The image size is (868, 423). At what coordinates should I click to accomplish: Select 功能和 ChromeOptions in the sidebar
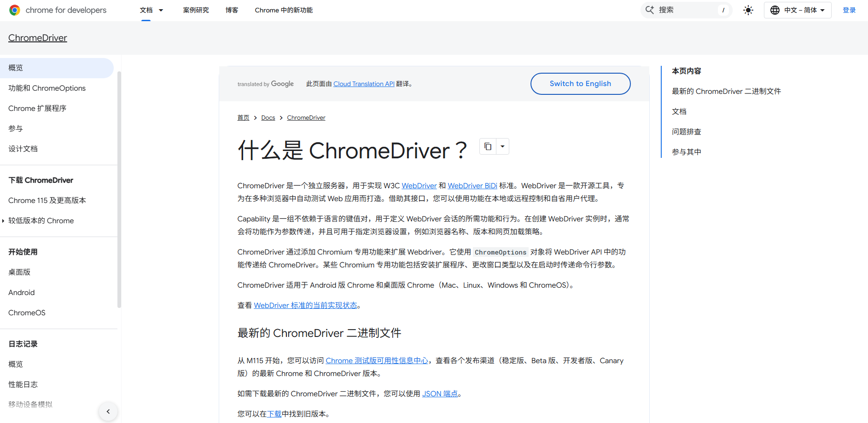coord(47,88)
